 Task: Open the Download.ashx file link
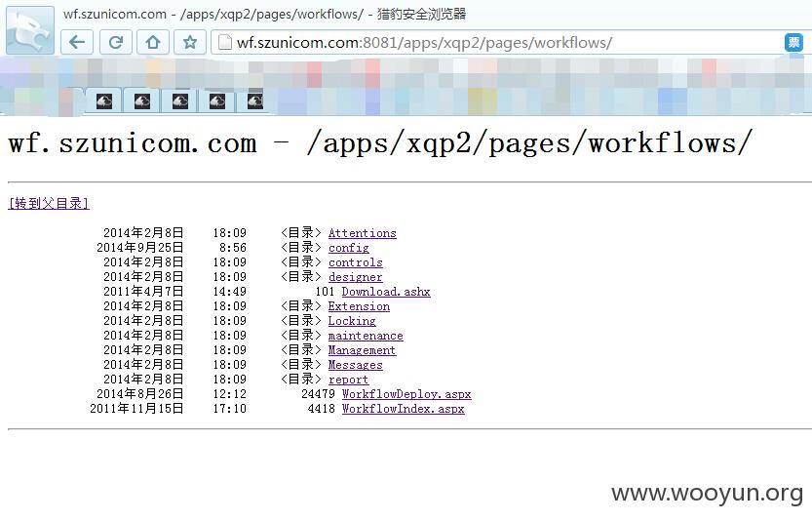coord(386,292)
